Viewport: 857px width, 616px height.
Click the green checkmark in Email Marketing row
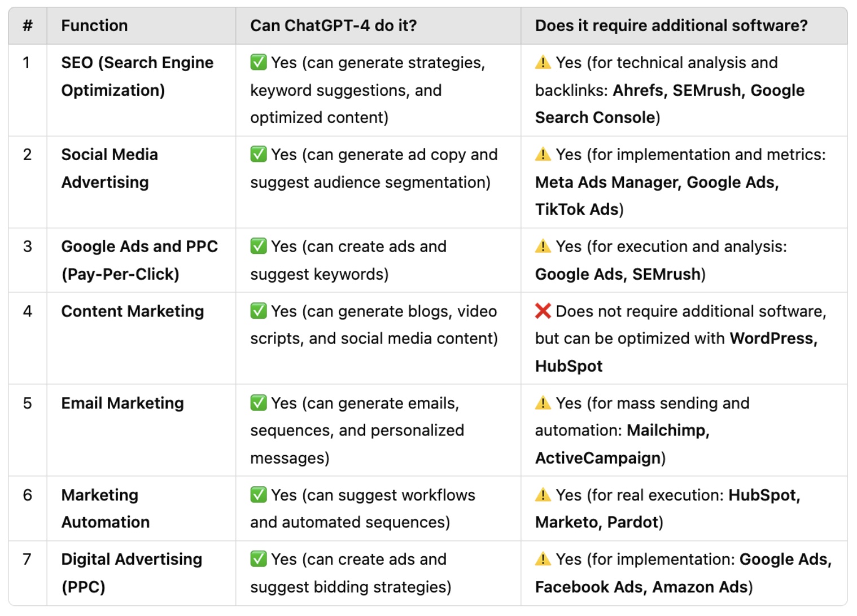[x=259, y=403]
